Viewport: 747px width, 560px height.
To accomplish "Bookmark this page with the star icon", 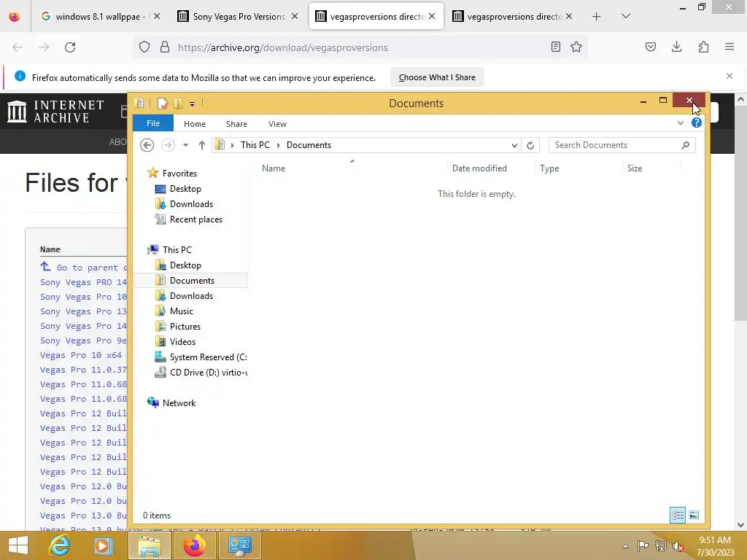I will tap(576, 47).
